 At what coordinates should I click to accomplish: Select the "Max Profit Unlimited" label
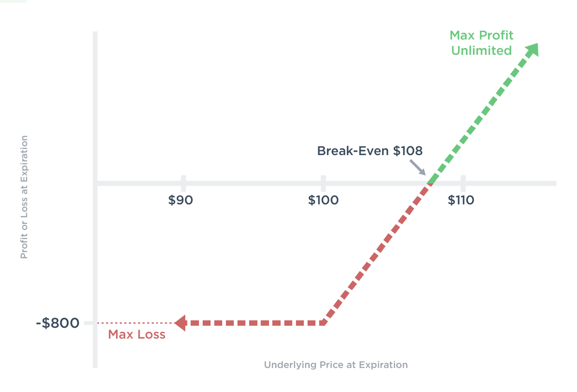(481, 43)
